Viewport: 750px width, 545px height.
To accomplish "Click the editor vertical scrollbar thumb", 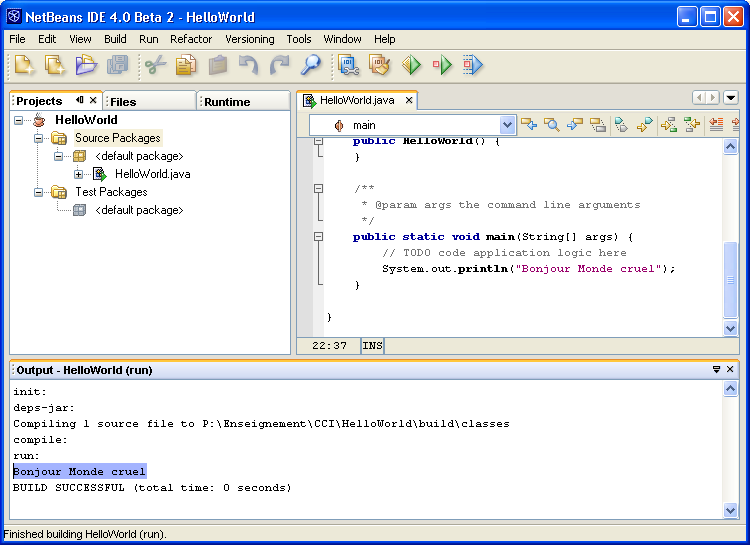I will point(730,279).
